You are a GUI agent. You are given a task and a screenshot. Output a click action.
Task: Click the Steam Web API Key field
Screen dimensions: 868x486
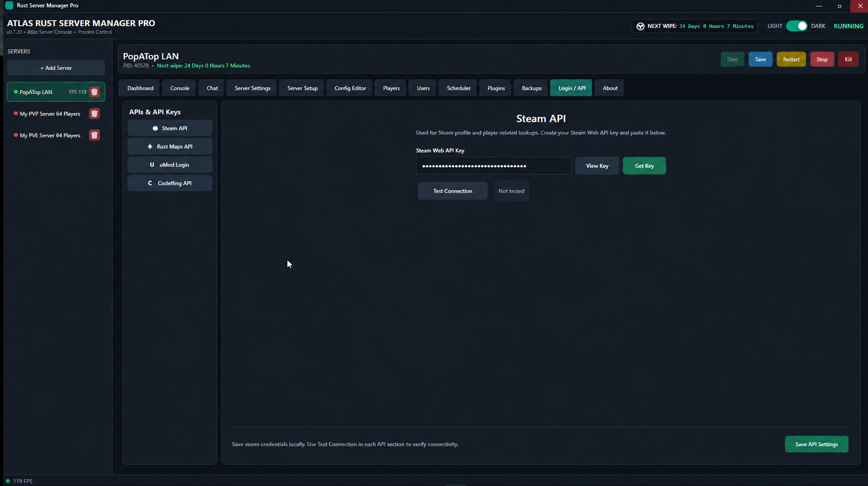pyautogui.click(x=494, y=166)
